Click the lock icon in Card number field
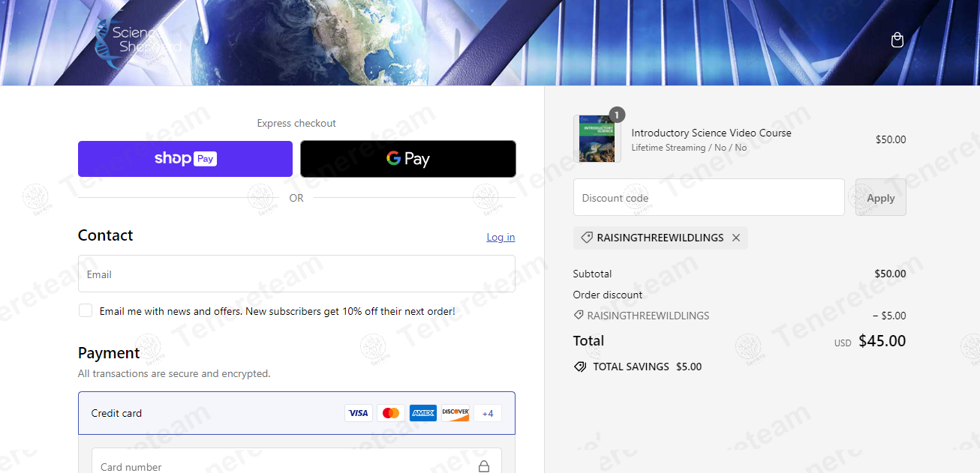Screen dimensions: 980x473 click(x=484, y=466)
